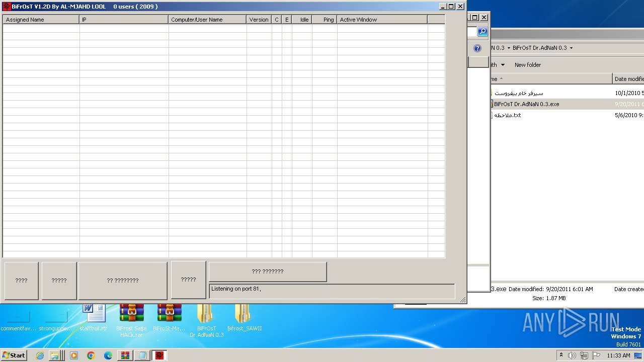Sort by Computer/User Name column
644x362 pixels.
[x=207, y=20]
